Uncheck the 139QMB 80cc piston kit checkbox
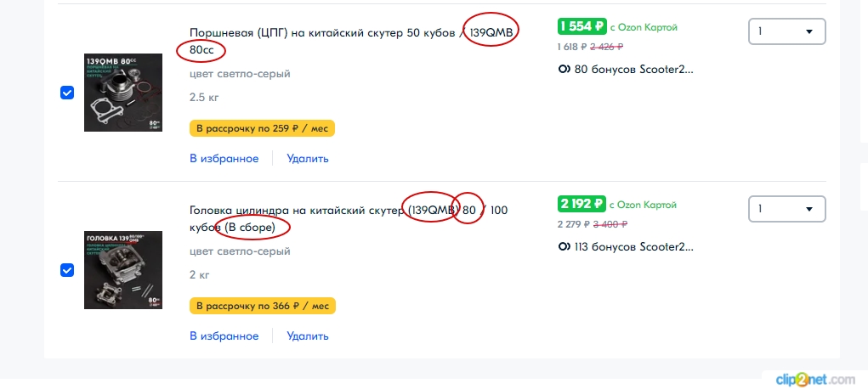 click(67, 93)
